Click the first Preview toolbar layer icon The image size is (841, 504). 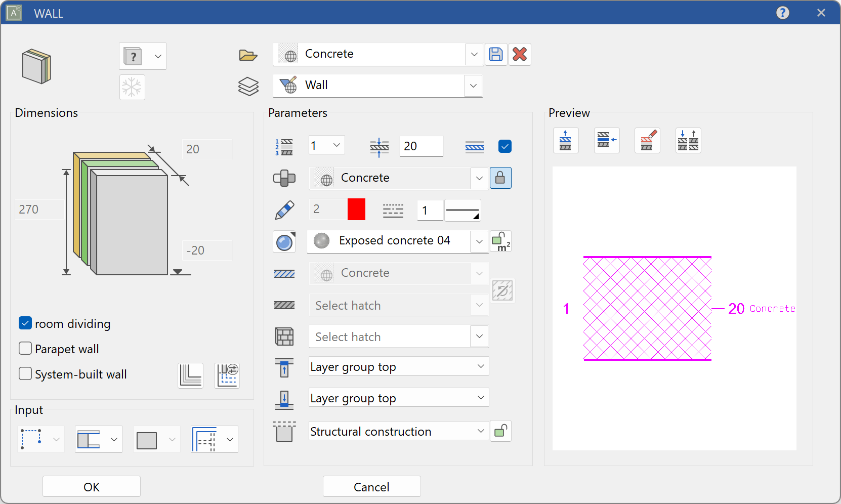click(566, 141)
